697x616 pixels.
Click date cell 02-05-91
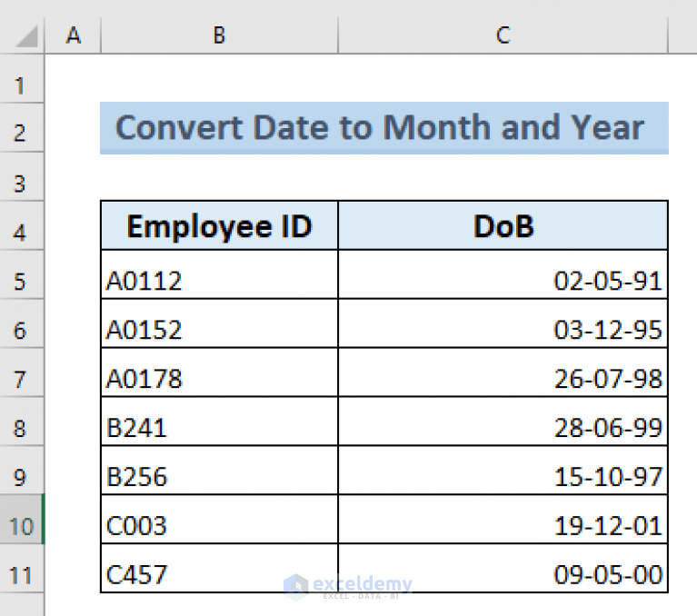pos(503,274)
